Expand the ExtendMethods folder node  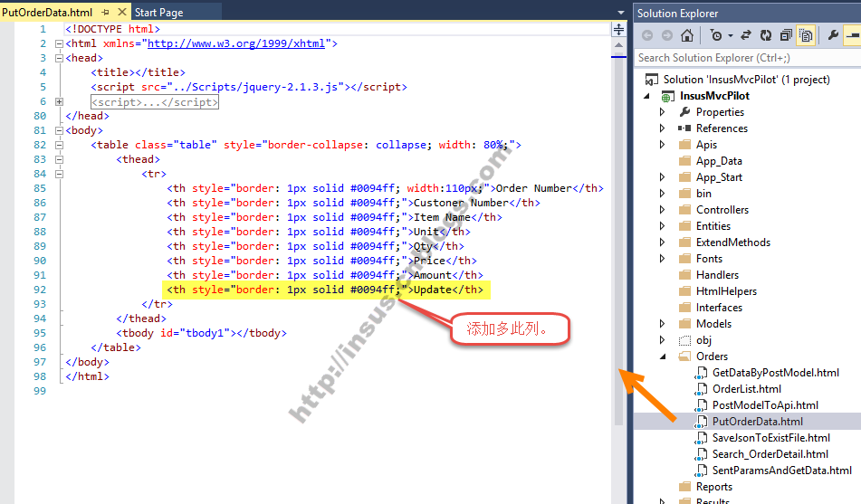(662, 242)
